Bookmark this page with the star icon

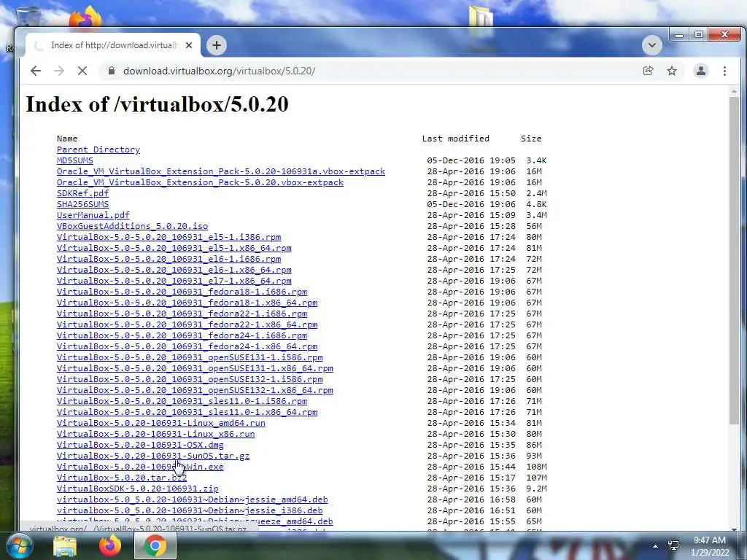pyautogui.click(x=672, y=71)
